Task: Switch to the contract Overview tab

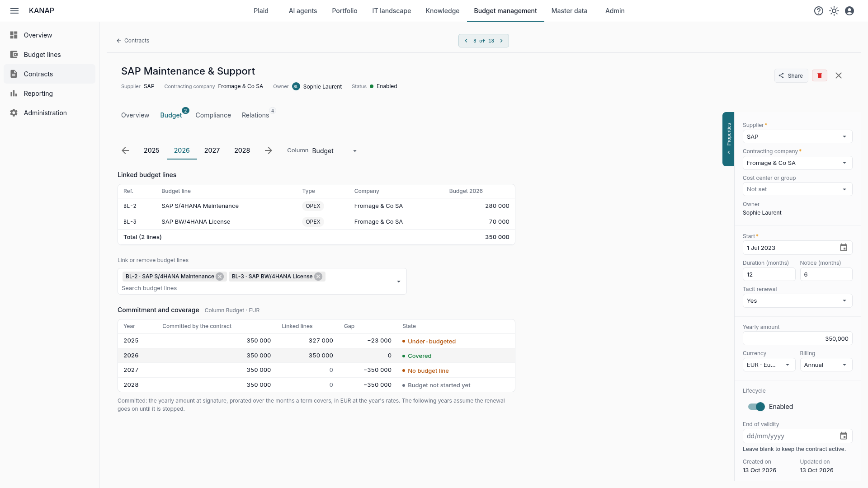Action: click(x=135, y=115)
